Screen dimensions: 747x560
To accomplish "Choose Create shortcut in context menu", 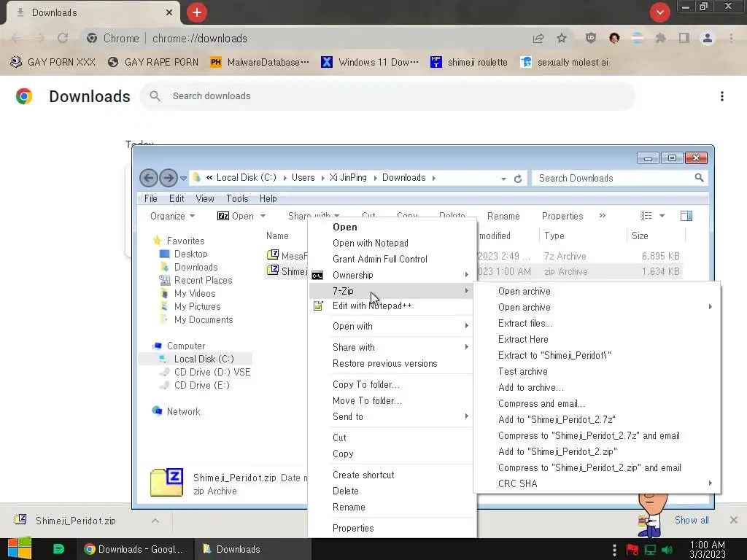I will click(392, 475).
